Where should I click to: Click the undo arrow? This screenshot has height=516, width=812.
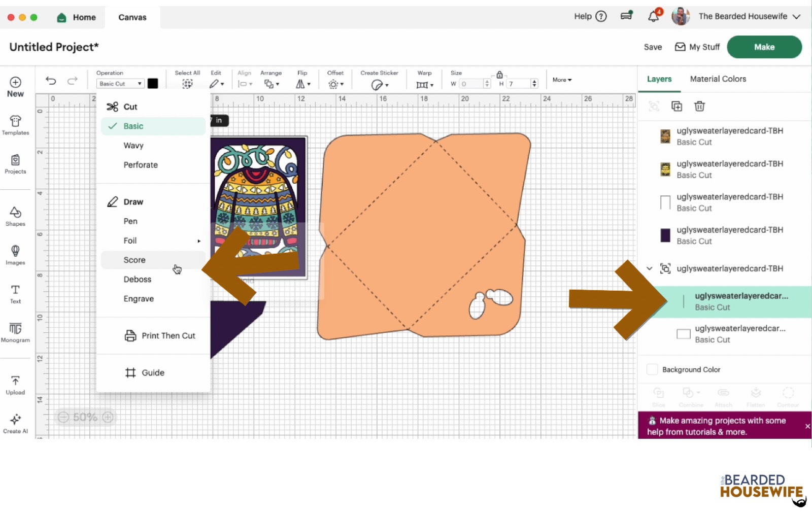pyautogui.click(x=51, y=81)
